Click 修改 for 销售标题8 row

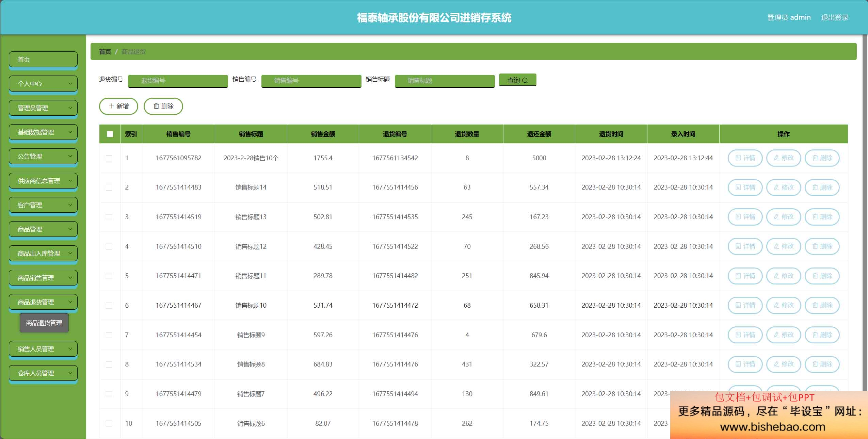pos(783,364)
